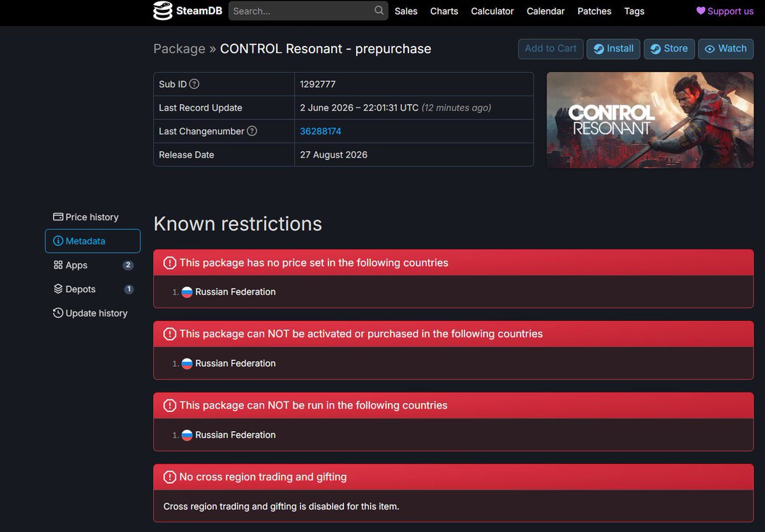Open the Sales page
765x532 pixels.
[406, 11]
